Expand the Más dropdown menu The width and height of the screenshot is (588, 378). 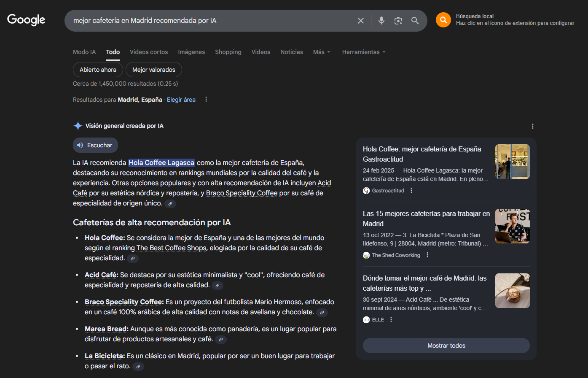coord(322,52)
